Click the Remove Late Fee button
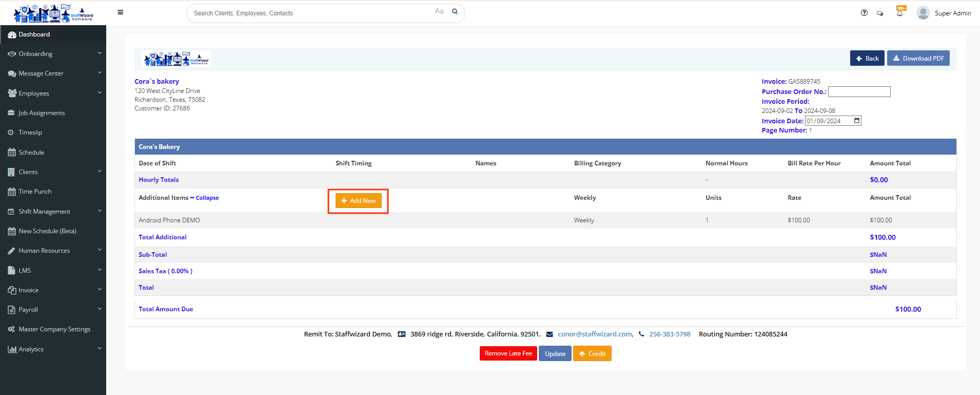 click(x=508, y=353)
